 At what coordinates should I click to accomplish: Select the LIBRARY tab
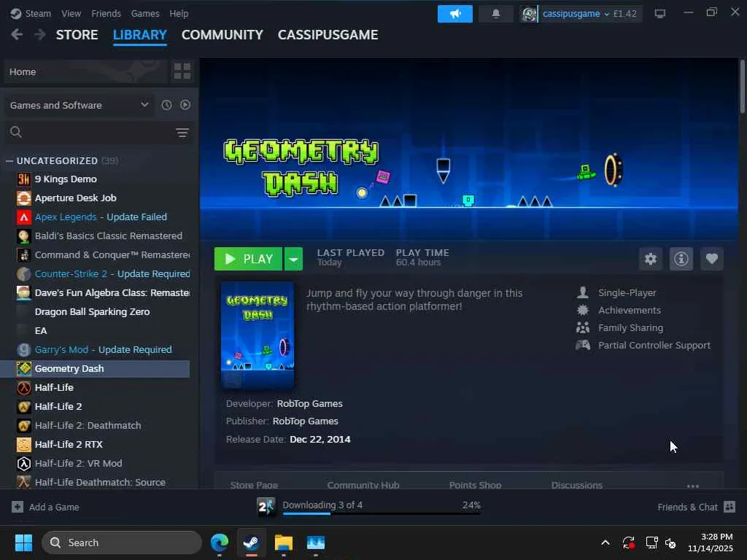click(x=140, y=35)
